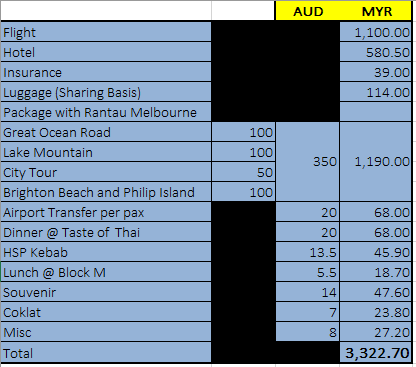The height and width of the screenshot is (367, 416).
Task: Select the 5.5 AUD lunch cell
Action: coord(308,272)
